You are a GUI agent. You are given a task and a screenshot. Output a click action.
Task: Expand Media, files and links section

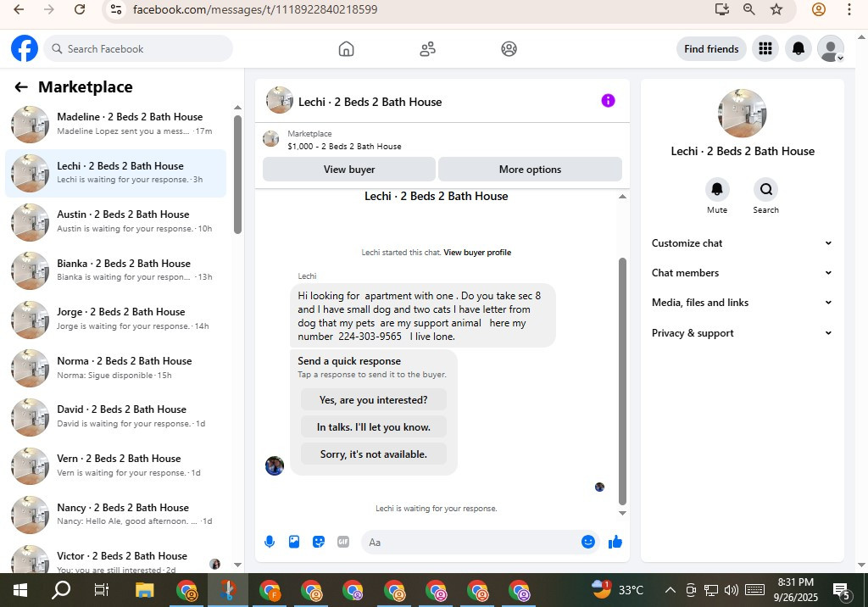coord(742,303)
